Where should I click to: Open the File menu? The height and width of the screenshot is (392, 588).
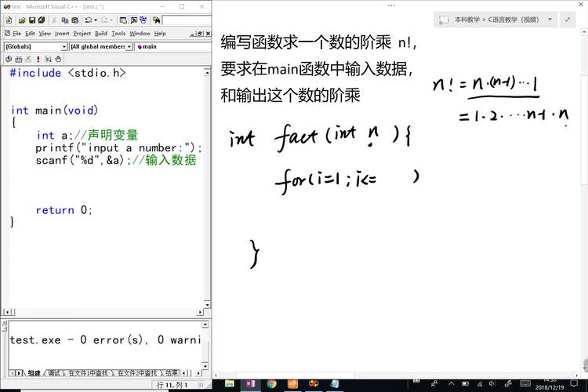click(17, 34)
